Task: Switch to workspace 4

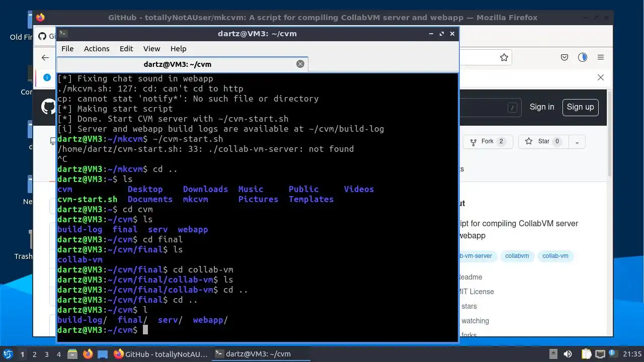Action: click(x=59, y=354)
